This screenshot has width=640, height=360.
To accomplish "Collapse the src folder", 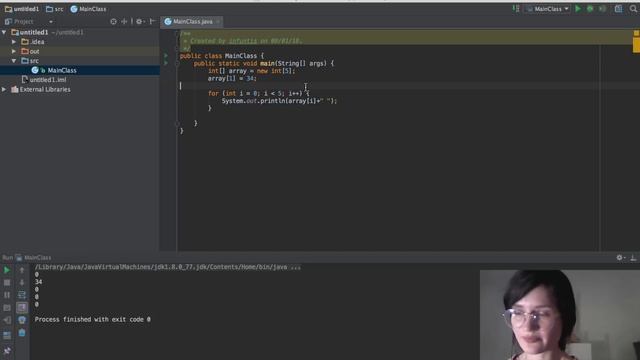I will coord(14,61).
